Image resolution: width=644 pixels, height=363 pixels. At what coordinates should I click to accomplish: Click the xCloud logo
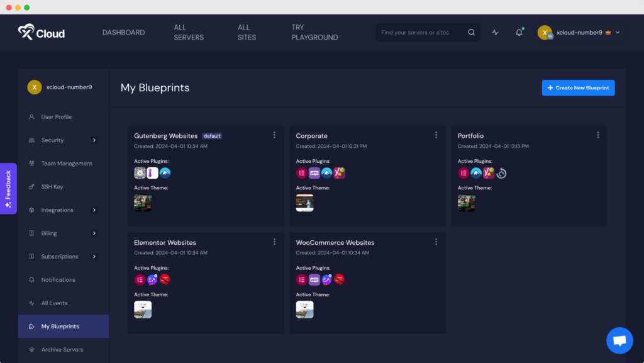pos(41,32)
